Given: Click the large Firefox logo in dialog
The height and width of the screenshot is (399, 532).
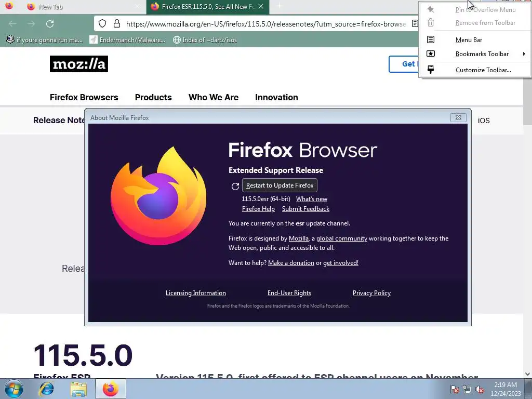Looking at the screenshot, I should pos(158,196).
